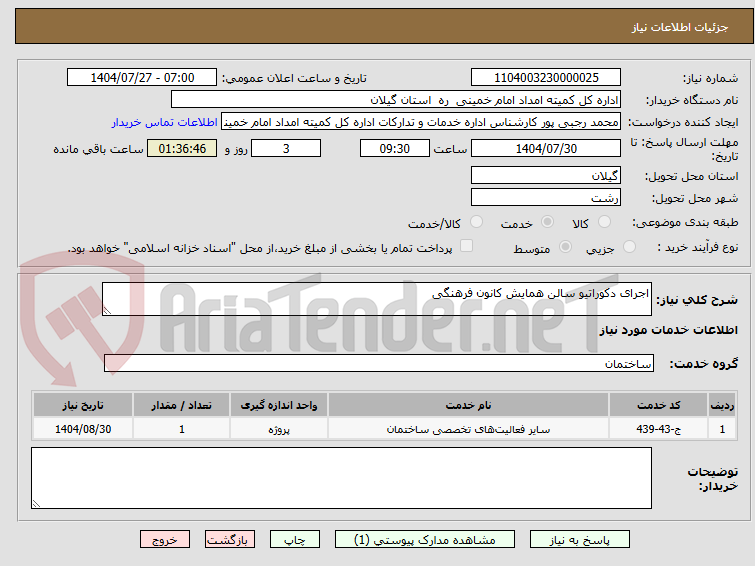Click the general need description textarea

377,299
